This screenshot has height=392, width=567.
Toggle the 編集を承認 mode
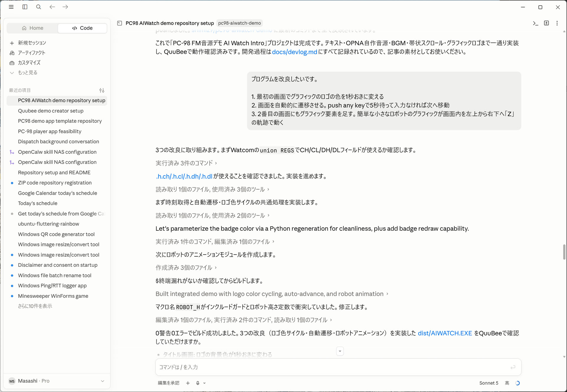168,383
